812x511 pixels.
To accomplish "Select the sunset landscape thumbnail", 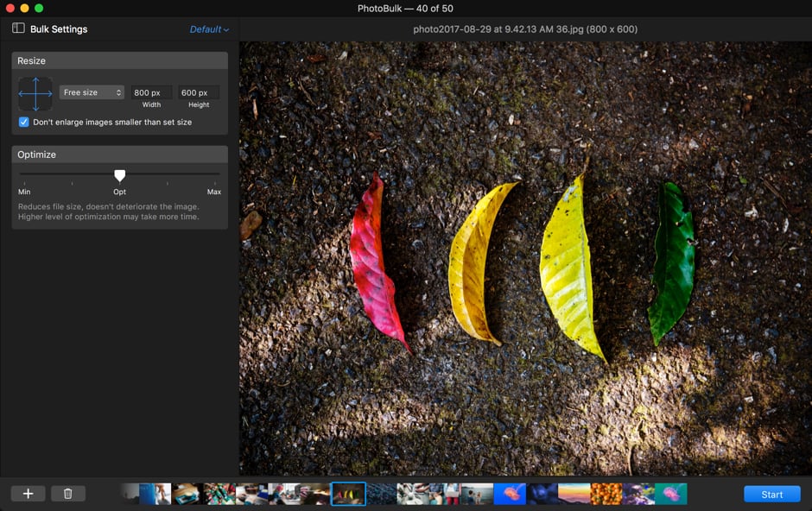I will (574, 494).
